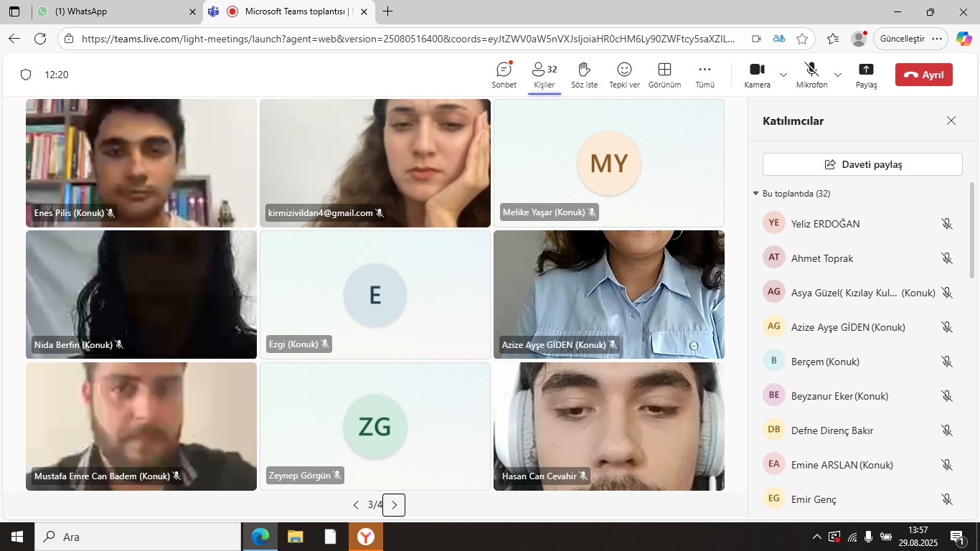Toggle the Kamera on or off
Image resolution: width=980 pixels, height=551 pixels.
pos(756,75)
